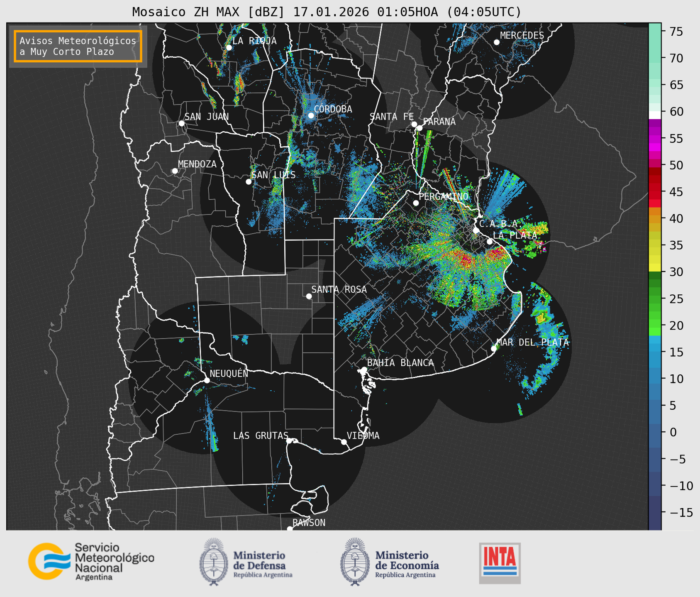Click the Pergamino city marker dot

tap(416, 203)
